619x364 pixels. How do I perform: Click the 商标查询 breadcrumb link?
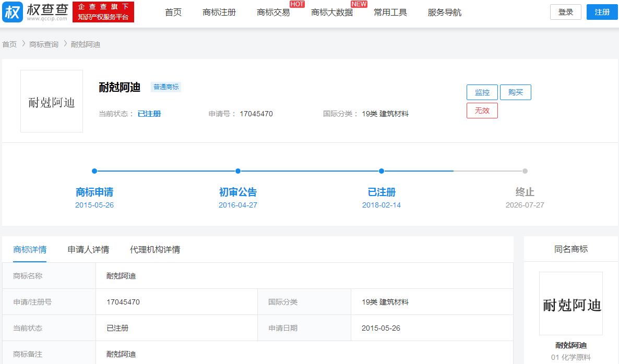43,44
